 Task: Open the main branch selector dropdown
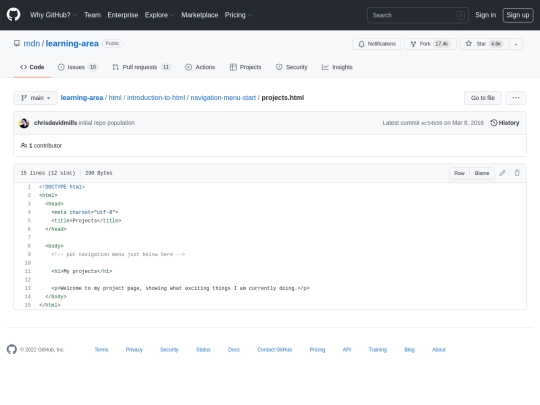(x=35, y=98)
